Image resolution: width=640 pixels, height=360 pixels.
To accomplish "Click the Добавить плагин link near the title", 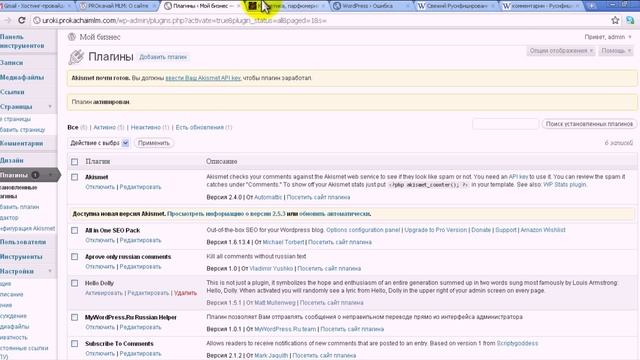I will [163, 57].
